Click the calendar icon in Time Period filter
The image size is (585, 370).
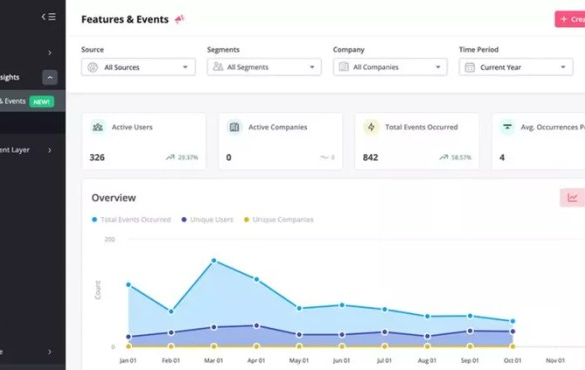click(x=470, y=67)
